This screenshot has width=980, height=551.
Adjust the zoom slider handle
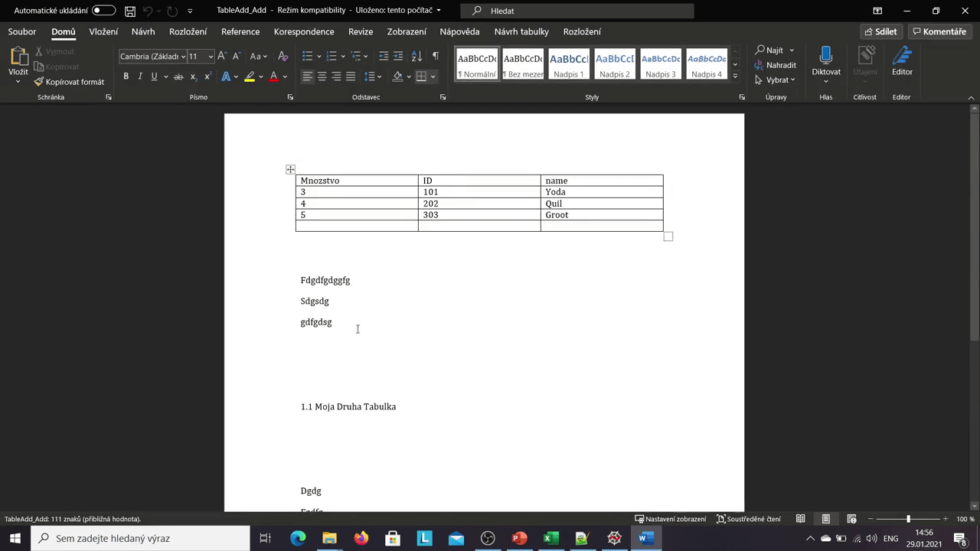point(909,519)
